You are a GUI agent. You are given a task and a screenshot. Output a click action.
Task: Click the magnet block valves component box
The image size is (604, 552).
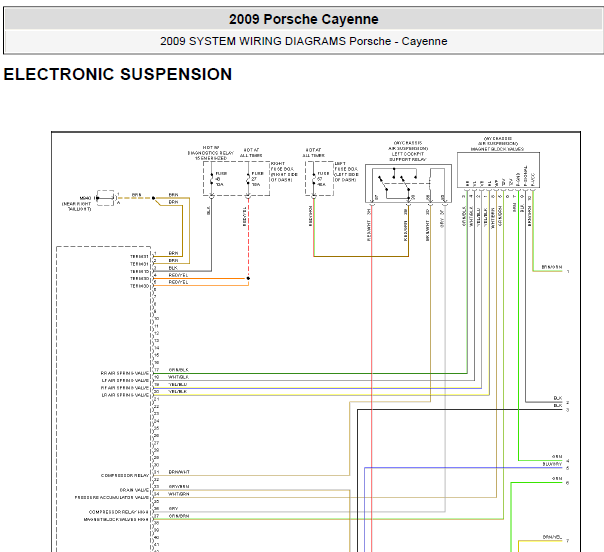(x=498, y=170)
